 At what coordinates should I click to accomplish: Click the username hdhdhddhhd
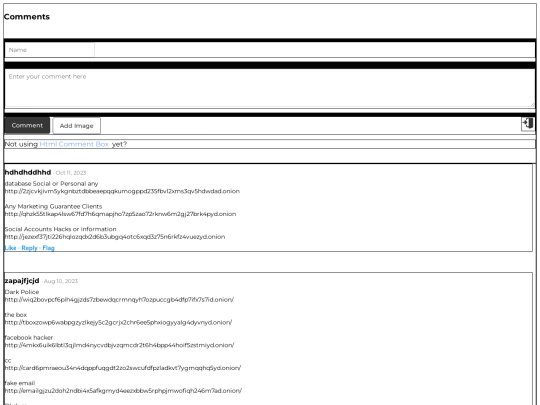point(28,172)
